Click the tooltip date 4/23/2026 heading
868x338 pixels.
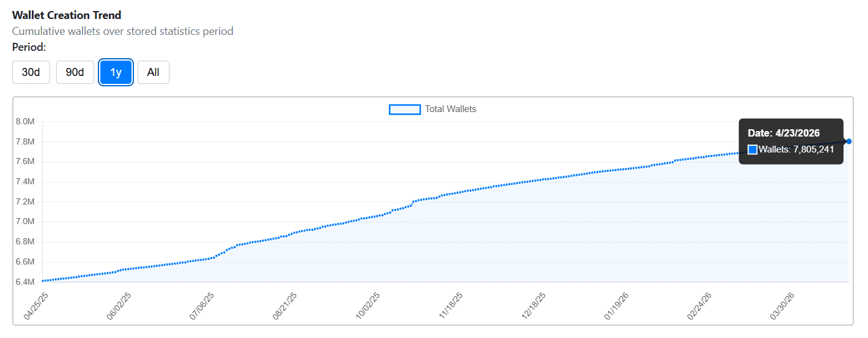[784, 133]
